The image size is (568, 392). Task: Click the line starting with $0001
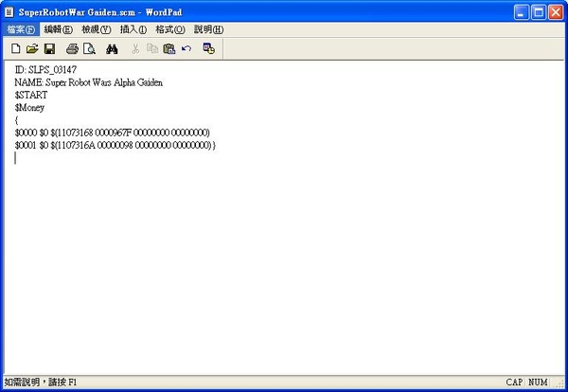point(115,145)
